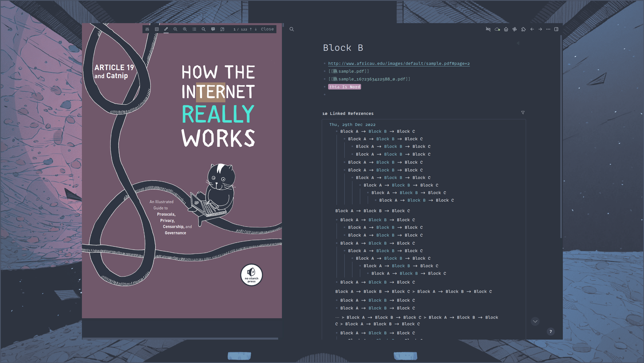Filter the linked references

[523, 113]
